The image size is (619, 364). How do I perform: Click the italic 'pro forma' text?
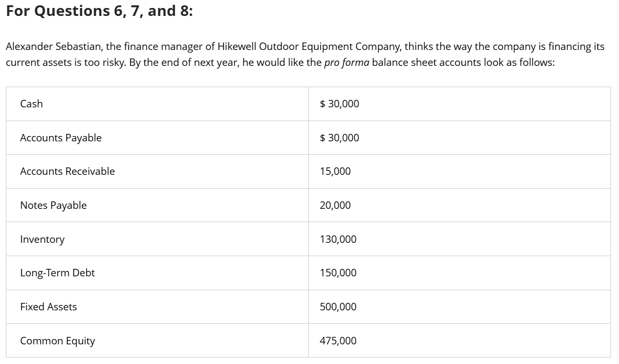point(346,63)
